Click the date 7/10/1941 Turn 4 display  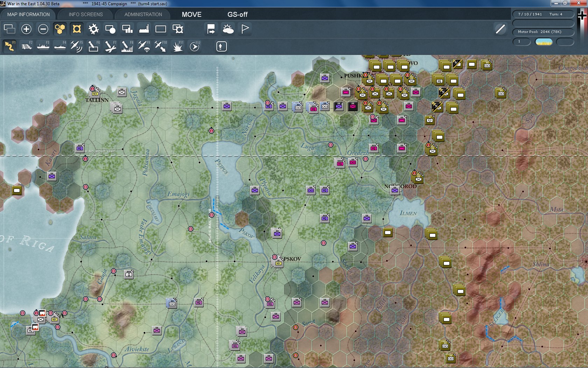click(x=543, y=14)
